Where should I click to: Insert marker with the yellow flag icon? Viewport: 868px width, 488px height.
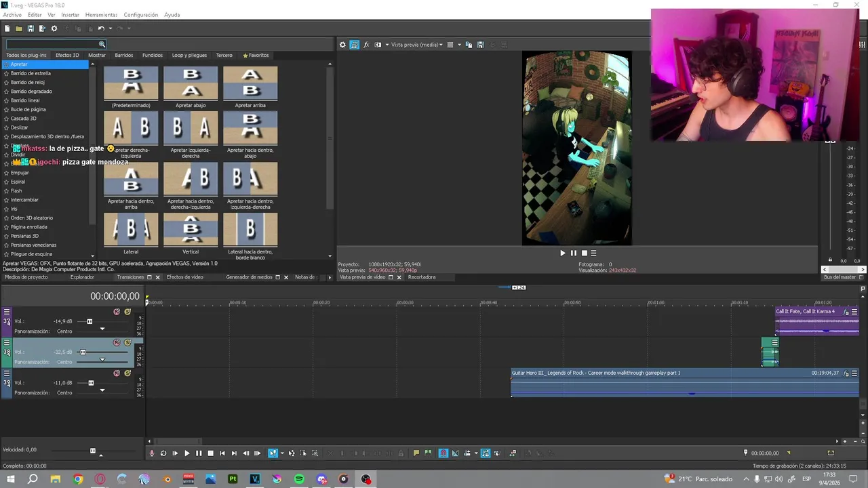point(416,453)
